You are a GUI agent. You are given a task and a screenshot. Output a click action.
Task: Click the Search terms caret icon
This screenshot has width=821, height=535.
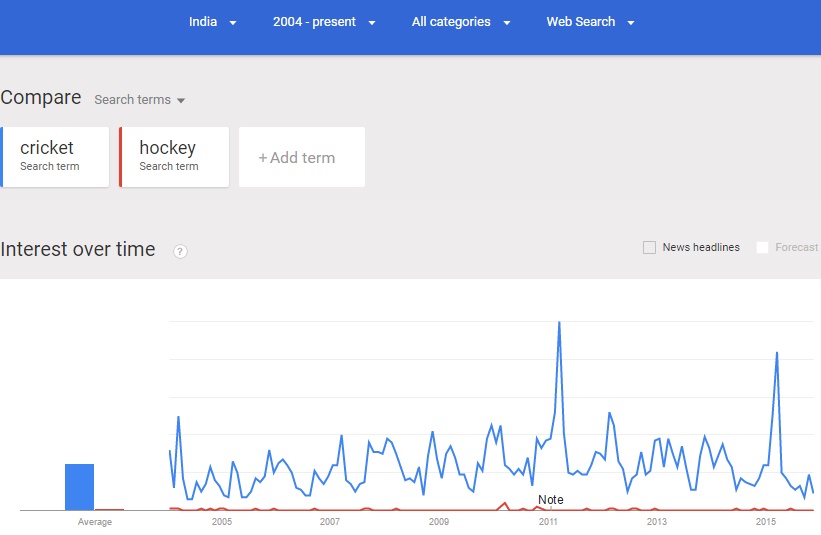pyautogui.click(x=181, y=101)
